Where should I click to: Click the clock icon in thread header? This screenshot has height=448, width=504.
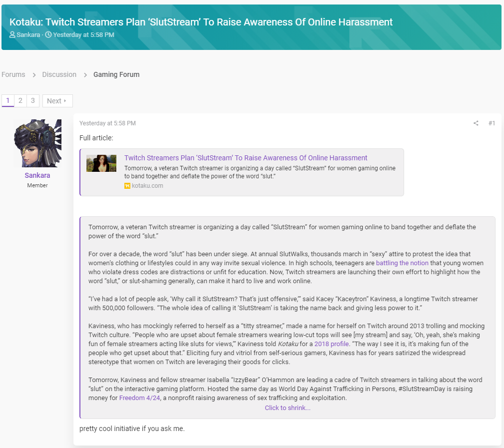tap(48, 34)
